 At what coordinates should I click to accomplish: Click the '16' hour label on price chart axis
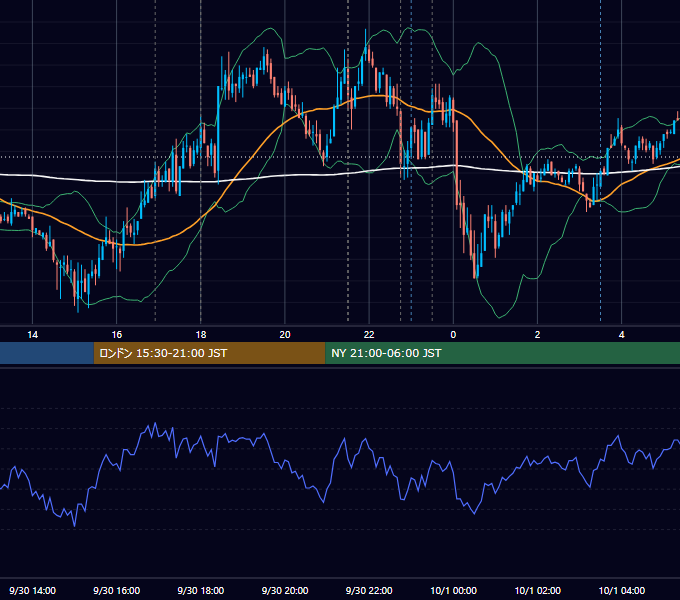pyautogui.click(x=117, y=335)
